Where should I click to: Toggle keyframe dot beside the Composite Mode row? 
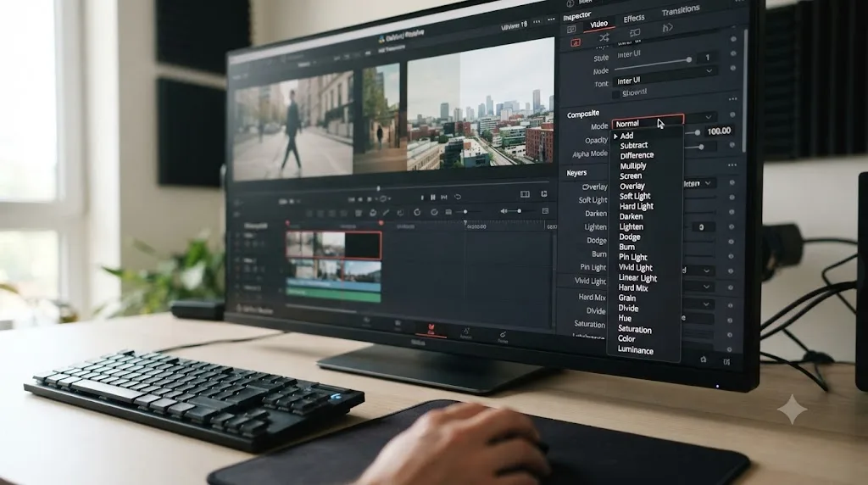coord(733,115)
